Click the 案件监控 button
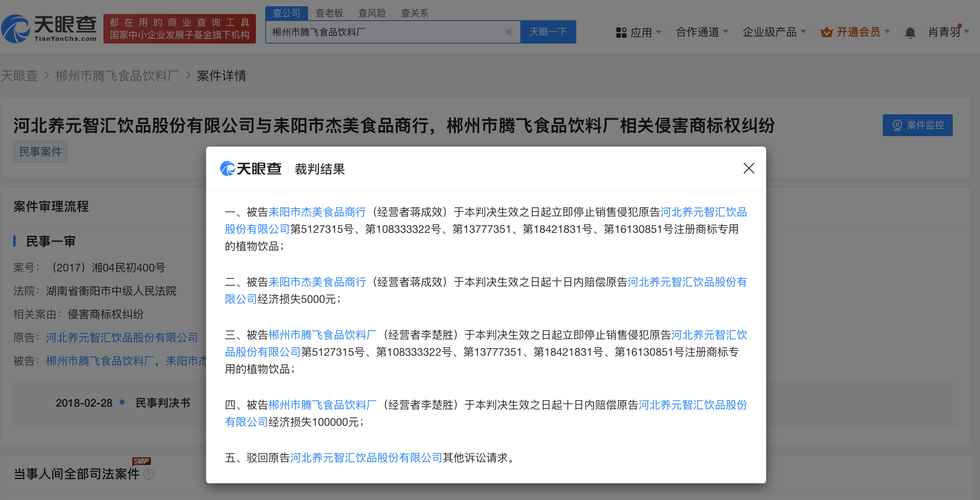This screenshot has width=980, height=500. pos(917,125)
